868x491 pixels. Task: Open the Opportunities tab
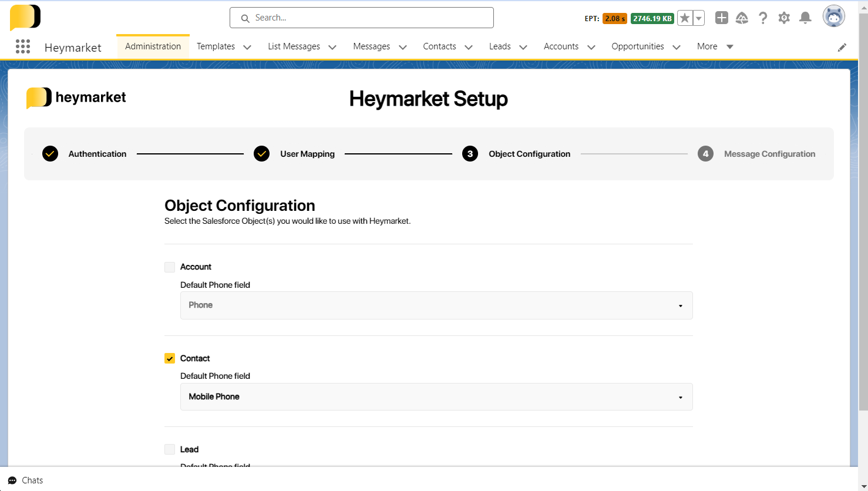pos(637,46)
